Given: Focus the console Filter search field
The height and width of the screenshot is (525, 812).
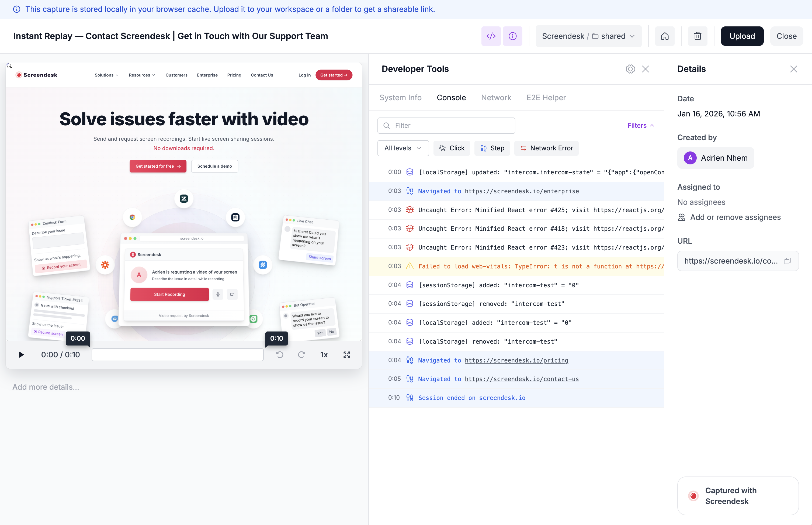Looking at the screenshot, I should click(x=446, y=125).
